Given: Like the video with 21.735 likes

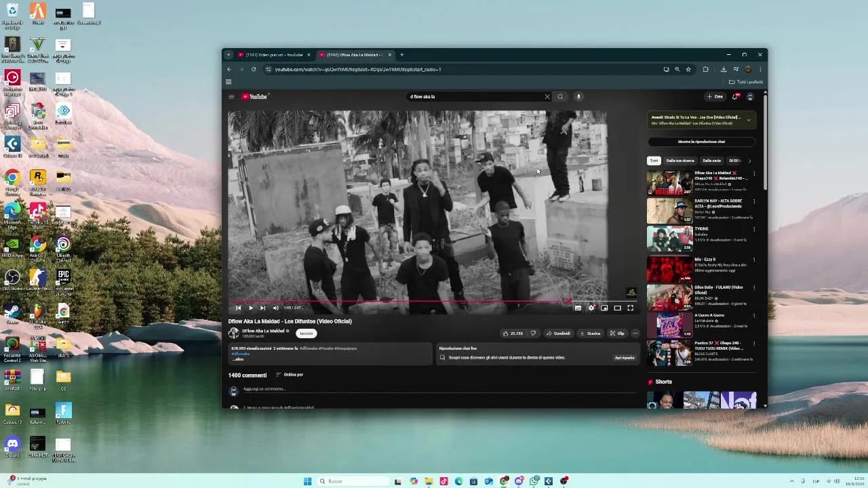Looking at the screenshot, I should (513, 333).
